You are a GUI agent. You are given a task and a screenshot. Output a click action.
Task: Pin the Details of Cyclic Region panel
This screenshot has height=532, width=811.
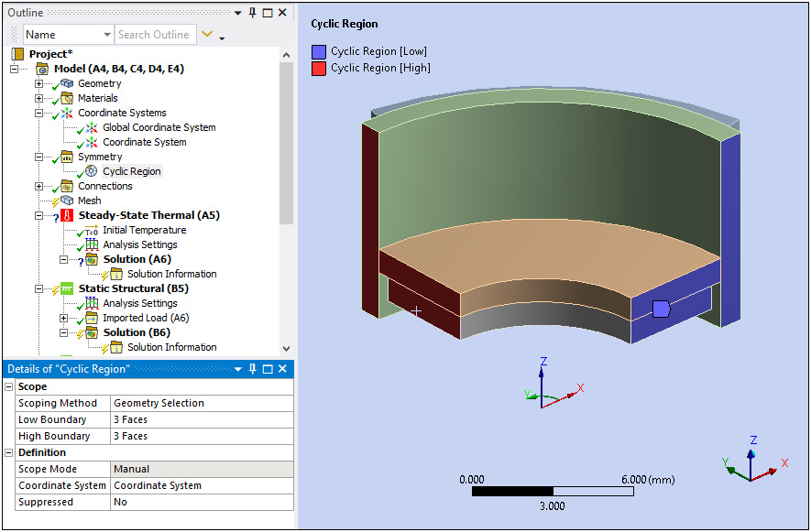[x=252, y=369]
